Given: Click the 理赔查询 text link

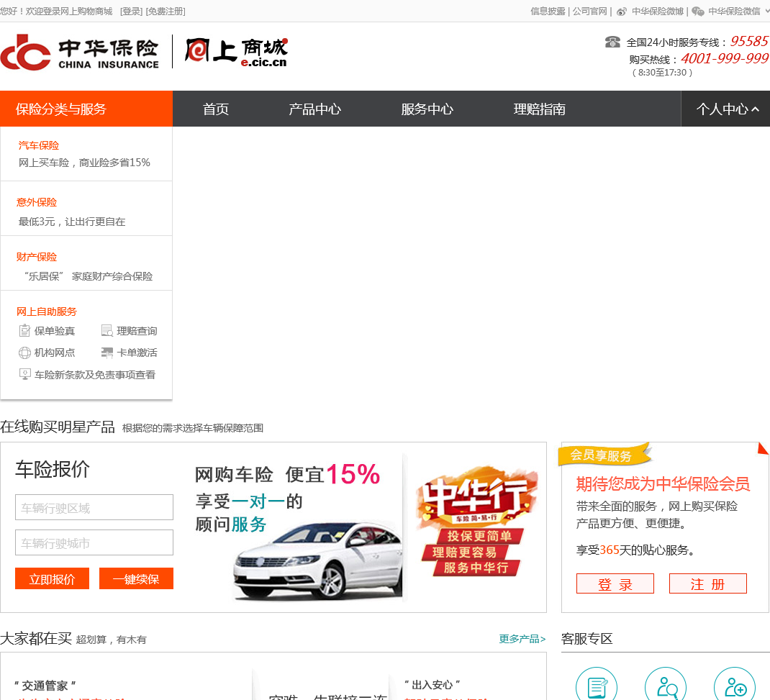Looking at the screenshot, I should pos(137,331).
